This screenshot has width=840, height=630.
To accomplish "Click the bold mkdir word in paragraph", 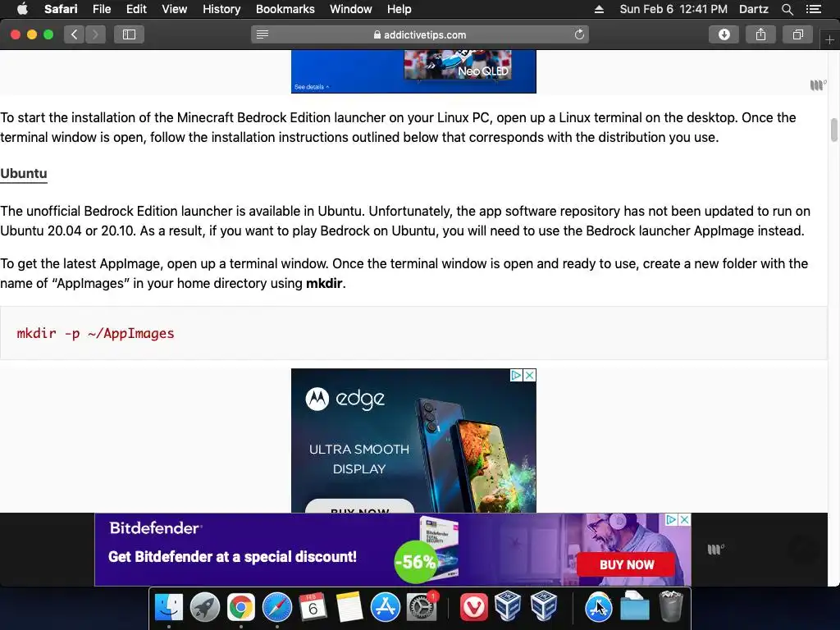I will click(x=324, y=283).
